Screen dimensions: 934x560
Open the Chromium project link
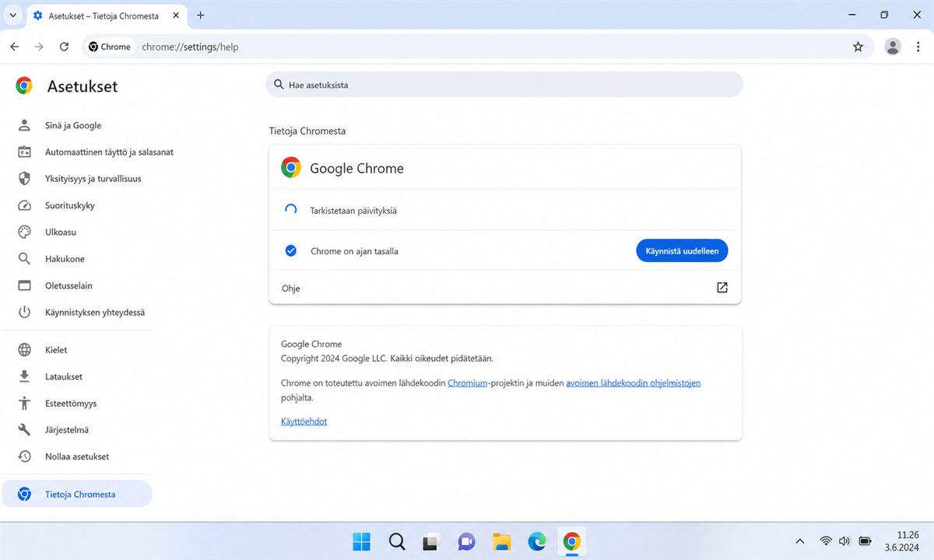[x=467, y=383]
